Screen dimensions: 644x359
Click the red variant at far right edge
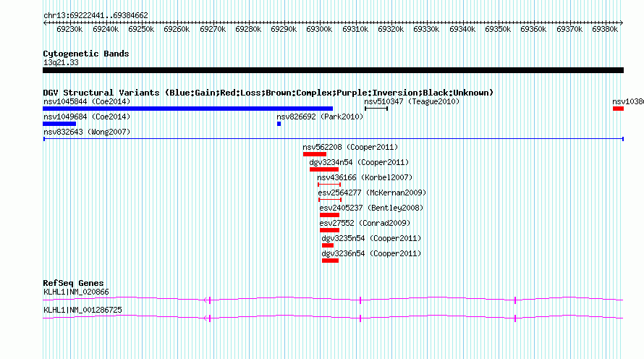tap(618, 109)
